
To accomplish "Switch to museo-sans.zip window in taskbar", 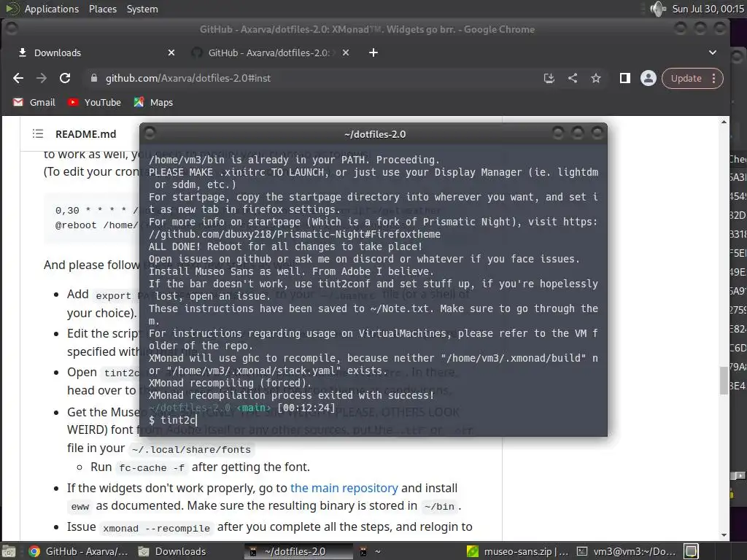I will (x=517, y=551).
